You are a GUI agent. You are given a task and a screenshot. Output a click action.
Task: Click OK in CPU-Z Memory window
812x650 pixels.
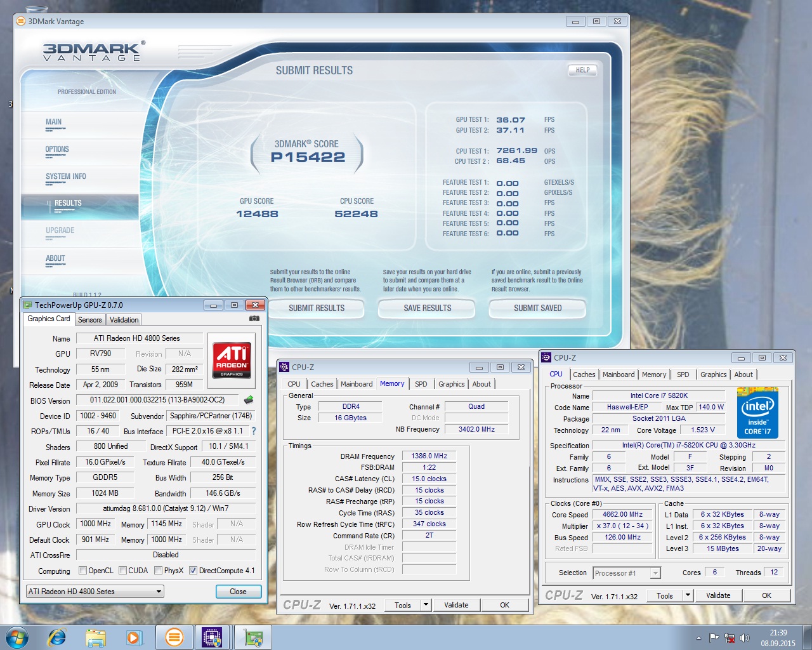(504, 605)
